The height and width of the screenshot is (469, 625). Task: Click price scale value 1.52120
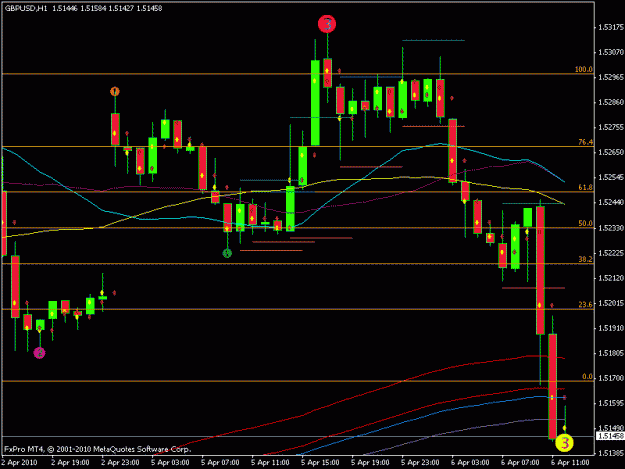tap(611, 278)
